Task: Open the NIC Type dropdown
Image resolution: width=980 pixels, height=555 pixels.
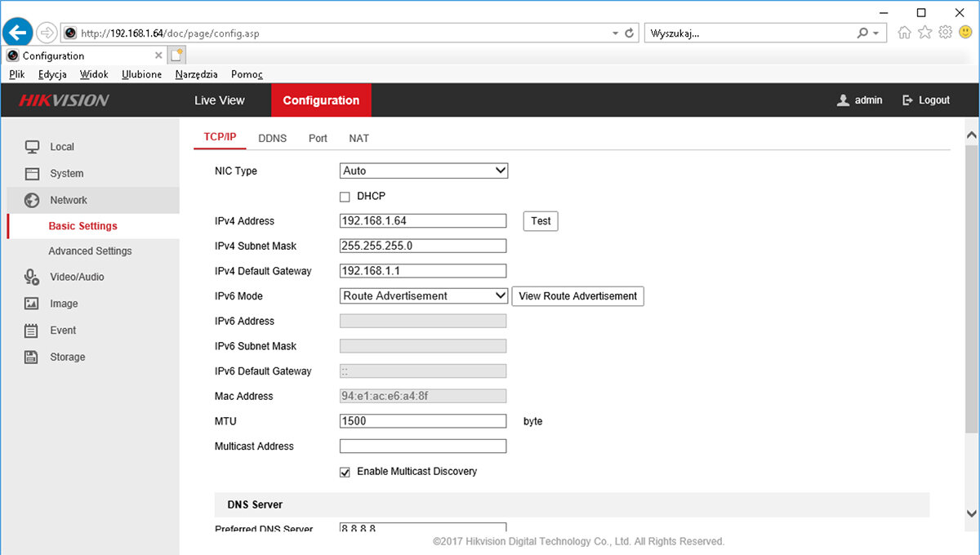Action: (423, 171)
